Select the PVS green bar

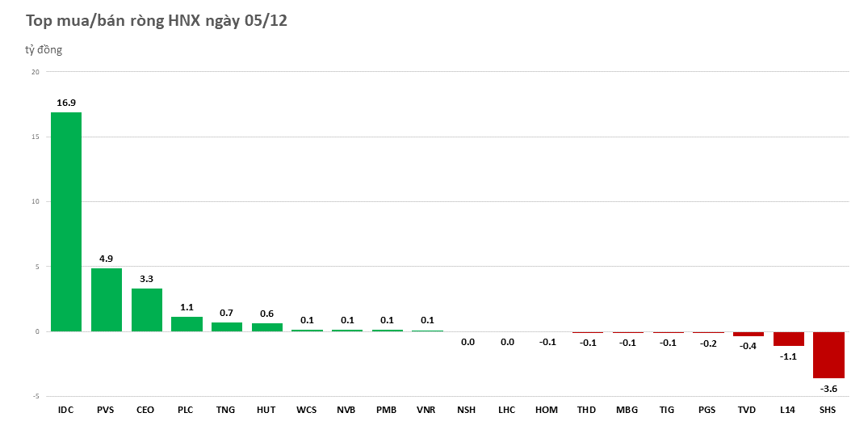pos(107,299)
